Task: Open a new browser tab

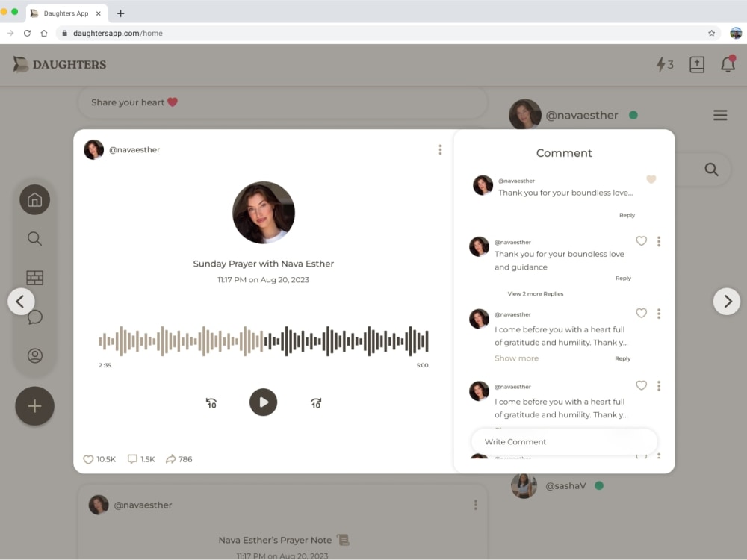Action: click(120, 13)
